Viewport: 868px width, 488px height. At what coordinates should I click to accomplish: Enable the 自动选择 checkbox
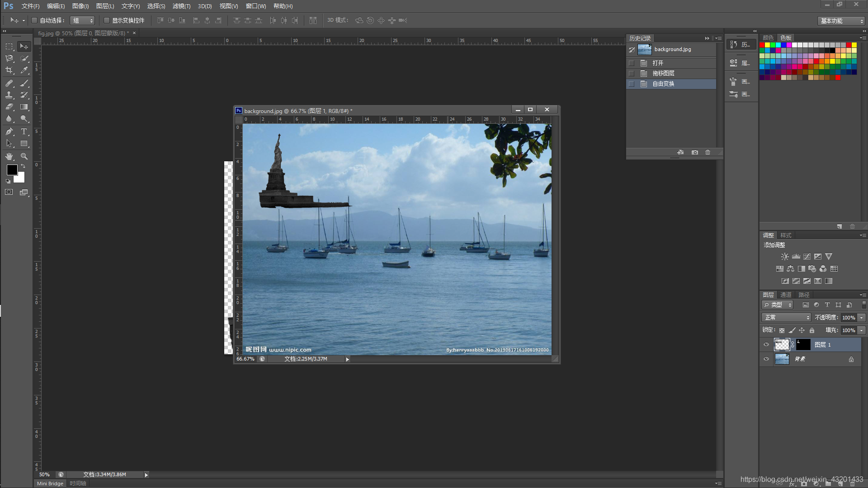pyautogui.click(x=34, y=20)
